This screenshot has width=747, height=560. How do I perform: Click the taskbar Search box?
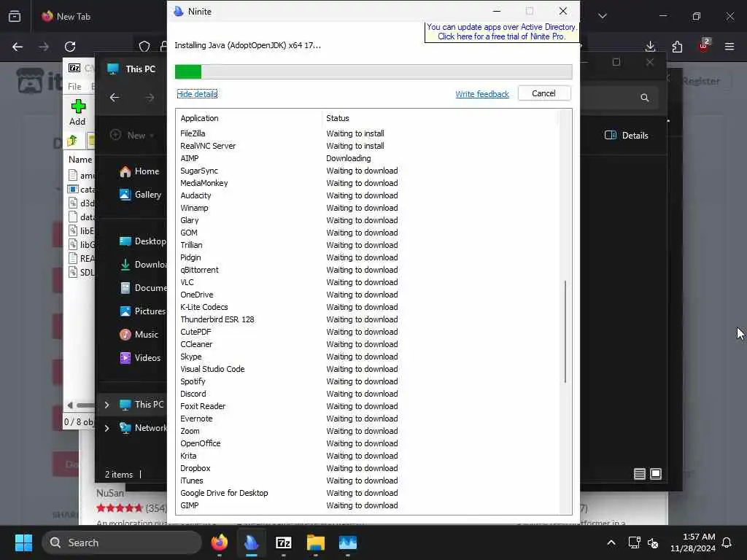coord(122,542)
